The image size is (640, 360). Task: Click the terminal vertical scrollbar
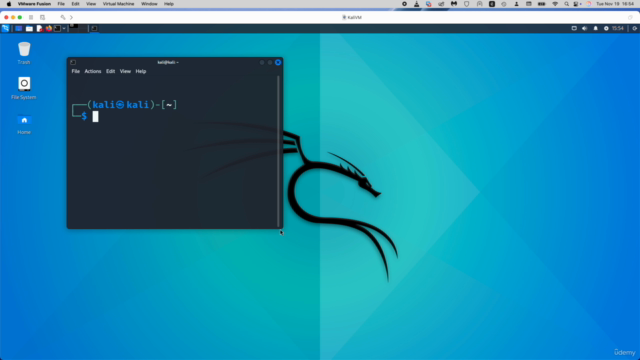tap(278, 151)
